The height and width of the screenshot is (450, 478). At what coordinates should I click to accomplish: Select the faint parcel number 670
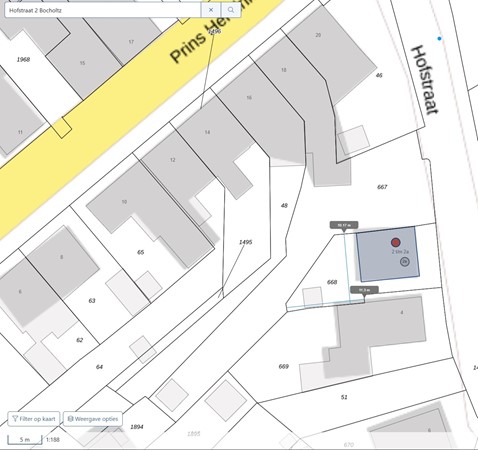(348, 445)
